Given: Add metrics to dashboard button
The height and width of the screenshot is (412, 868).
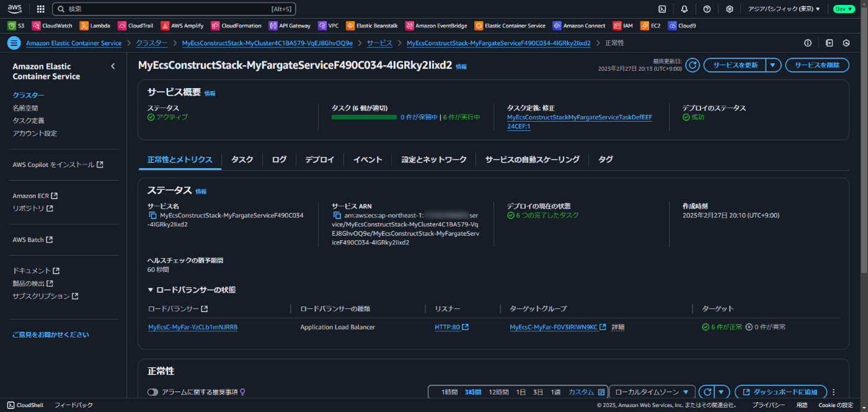Looking at the screenshot, I should click(x=781, y=392).
